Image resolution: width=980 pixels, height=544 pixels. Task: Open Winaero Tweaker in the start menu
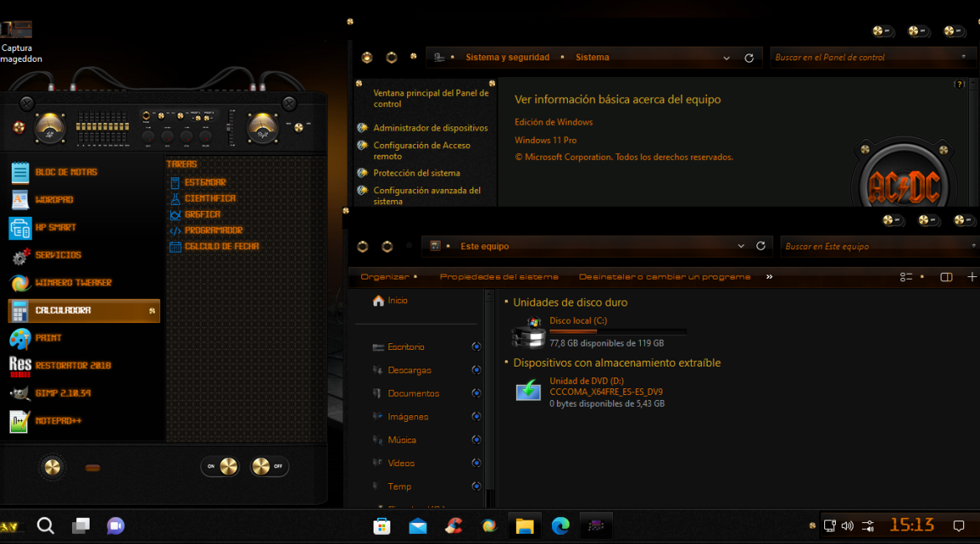[x=73, y=283]
